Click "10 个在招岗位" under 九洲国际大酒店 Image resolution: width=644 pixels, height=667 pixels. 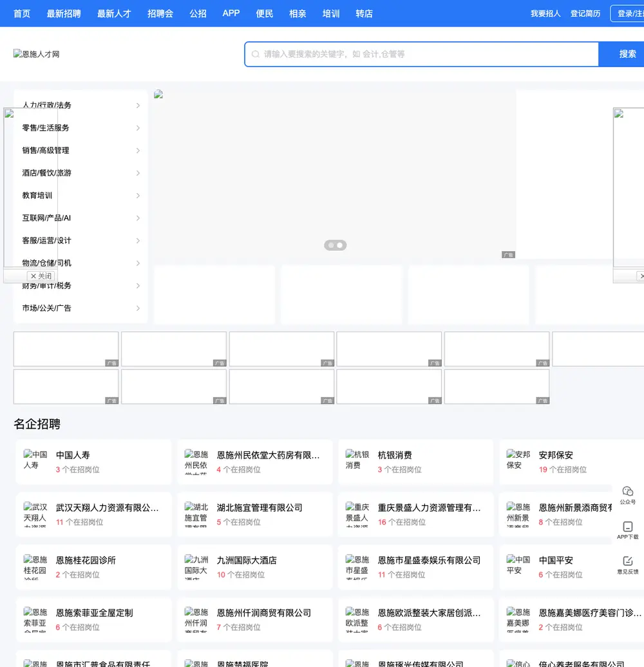(241, 575)
